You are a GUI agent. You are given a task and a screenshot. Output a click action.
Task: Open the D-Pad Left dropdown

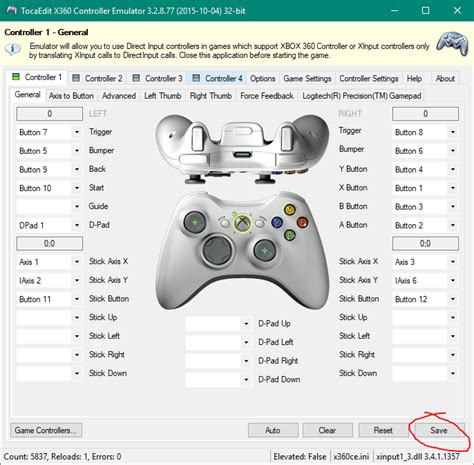point(219,342)
